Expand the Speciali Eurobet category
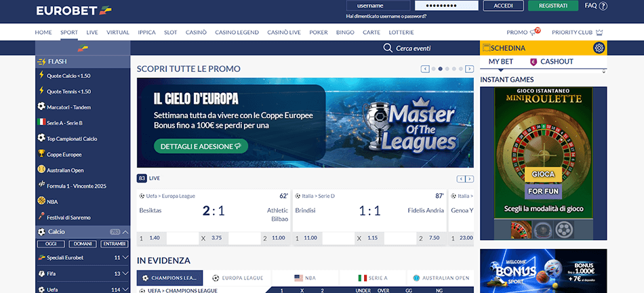 (x=125, y=258)
